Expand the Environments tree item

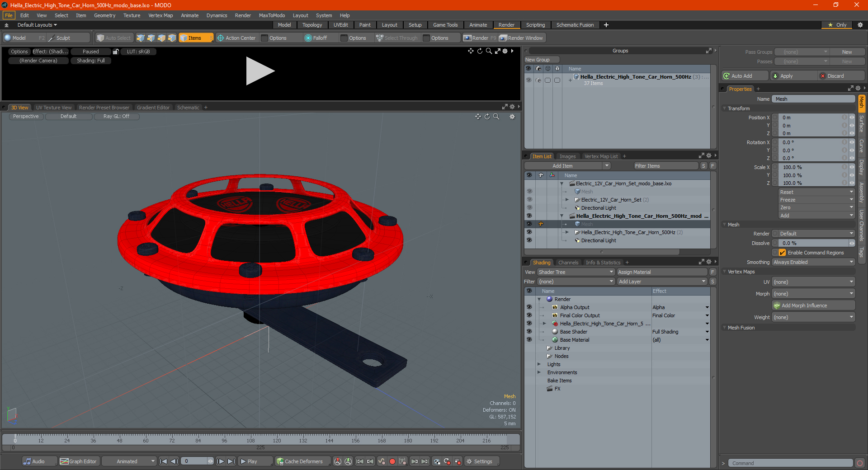click(x=539, y=372)
